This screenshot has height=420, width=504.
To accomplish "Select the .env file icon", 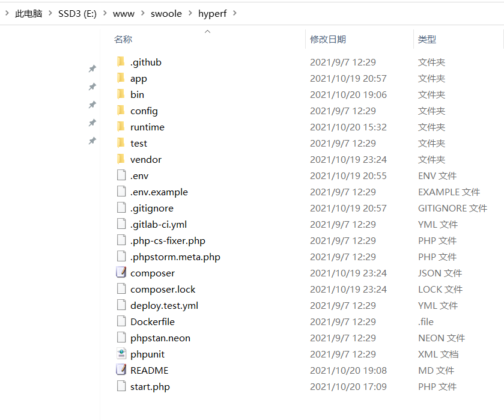I will click(x=121, y=175).
